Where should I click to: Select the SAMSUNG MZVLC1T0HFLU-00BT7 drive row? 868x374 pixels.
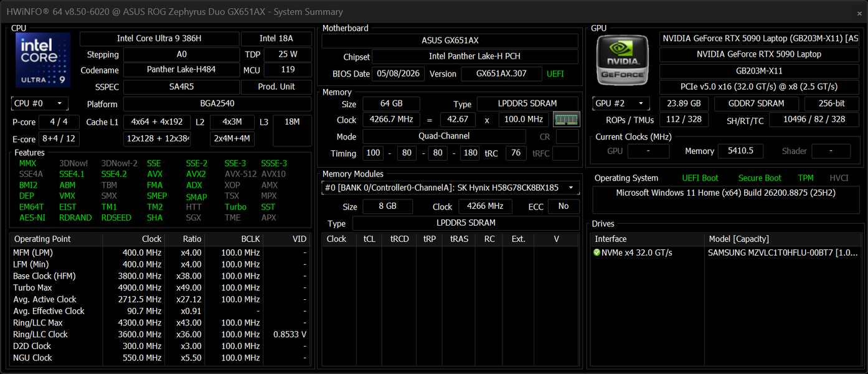pyautogui.click(x=727, y=252)
